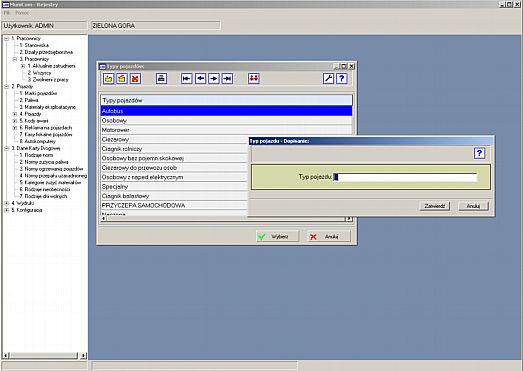Viewport: 523px width, 371px height.
Task: Select 1. Marki pojazdów in the tree
Action: point(38,93)
